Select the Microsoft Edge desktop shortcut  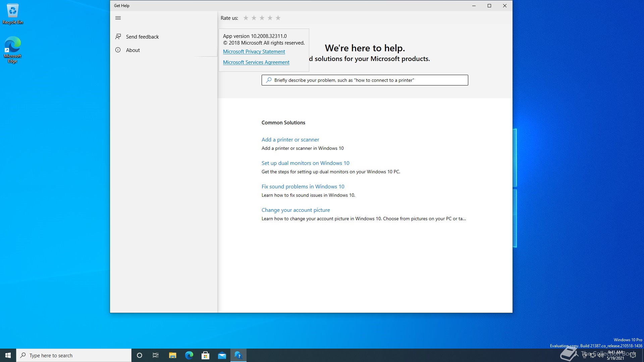pos(13,50)
